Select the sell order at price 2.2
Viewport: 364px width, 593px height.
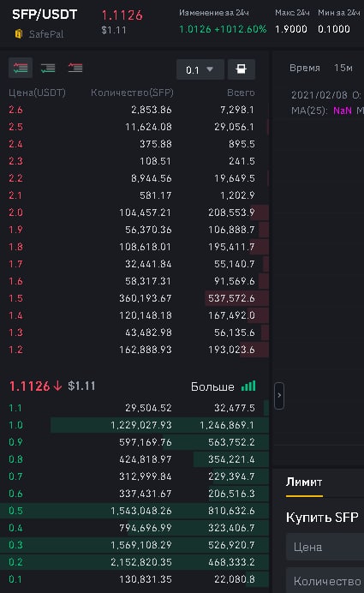pyautogui.click(x=134, y=178)
